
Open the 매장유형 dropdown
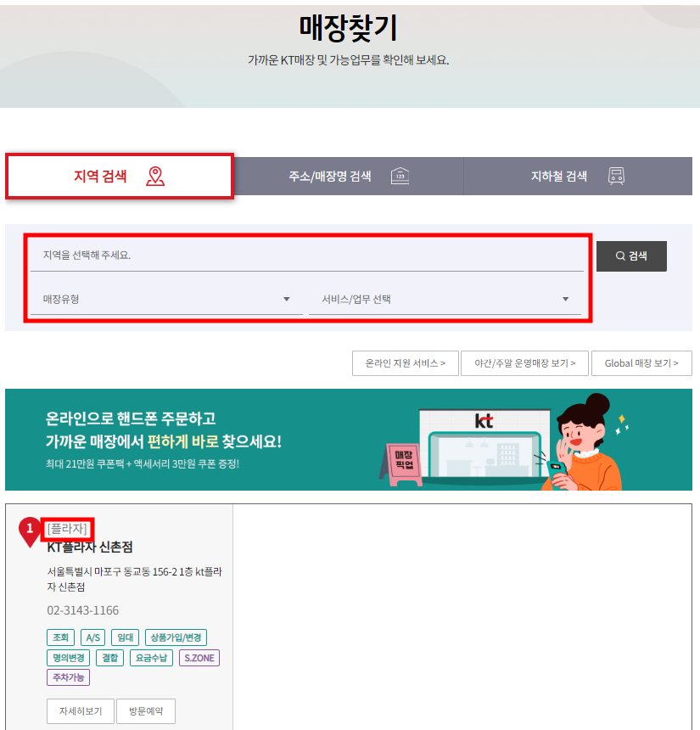(x=166, y=299)
